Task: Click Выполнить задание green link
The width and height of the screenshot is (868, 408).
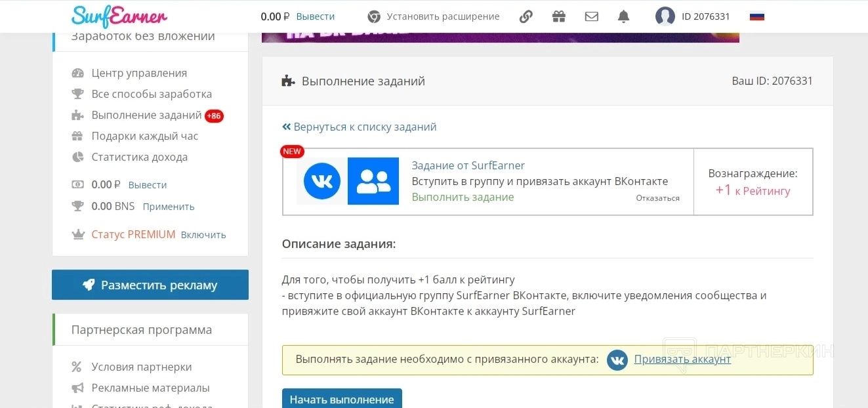Action: point(463,197)
